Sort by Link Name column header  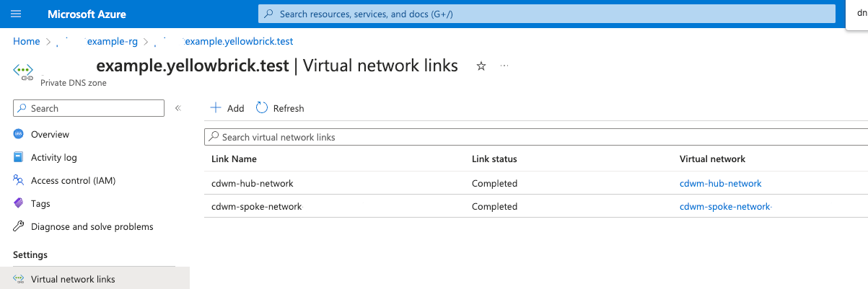[234, 159]
